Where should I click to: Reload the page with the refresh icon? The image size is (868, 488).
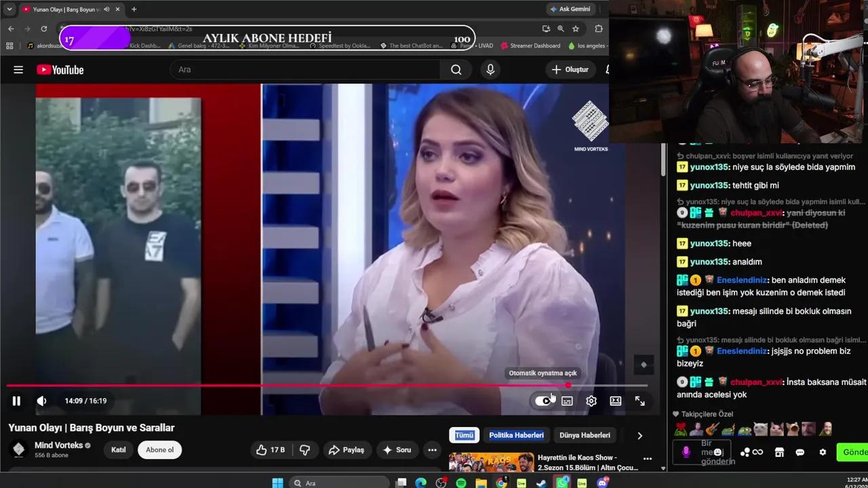pyautogui.click(x=43, y=28)
